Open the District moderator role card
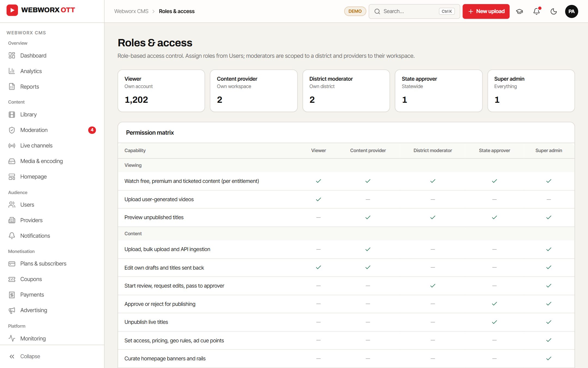The image size is (588, 368). coord(346,91)
